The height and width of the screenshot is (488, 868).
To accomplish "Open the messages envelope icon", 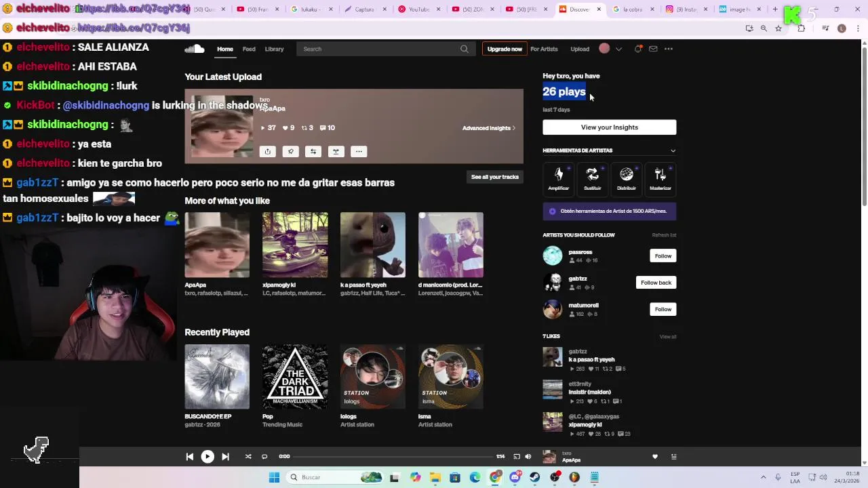I will (653, 49).
